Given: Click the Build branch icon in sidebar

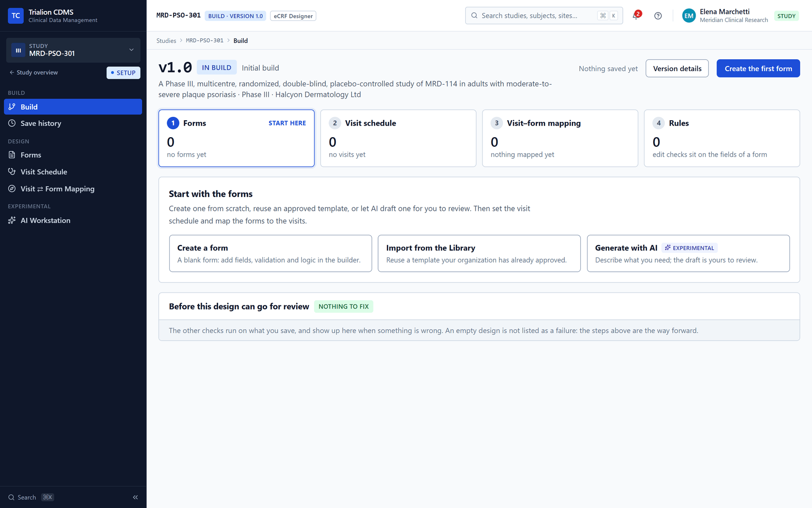Looking at the screenshot, I should (12, 107).
